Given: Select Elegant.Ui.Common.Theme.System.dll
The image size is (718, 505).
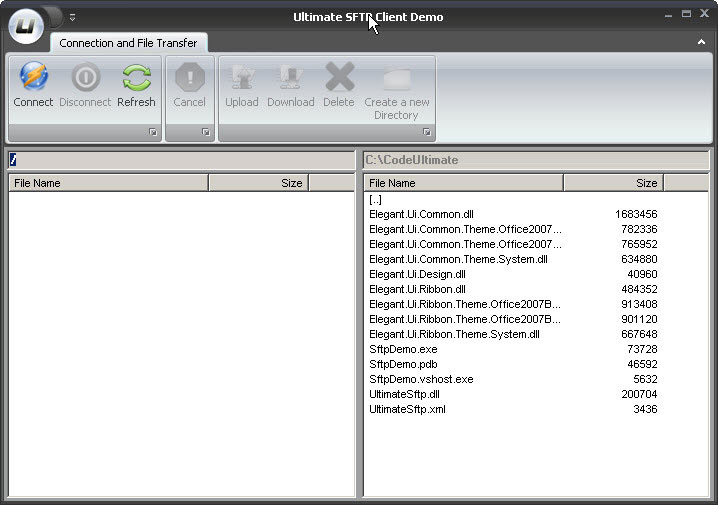Looking at the screenshot, I should click(458, 259).
